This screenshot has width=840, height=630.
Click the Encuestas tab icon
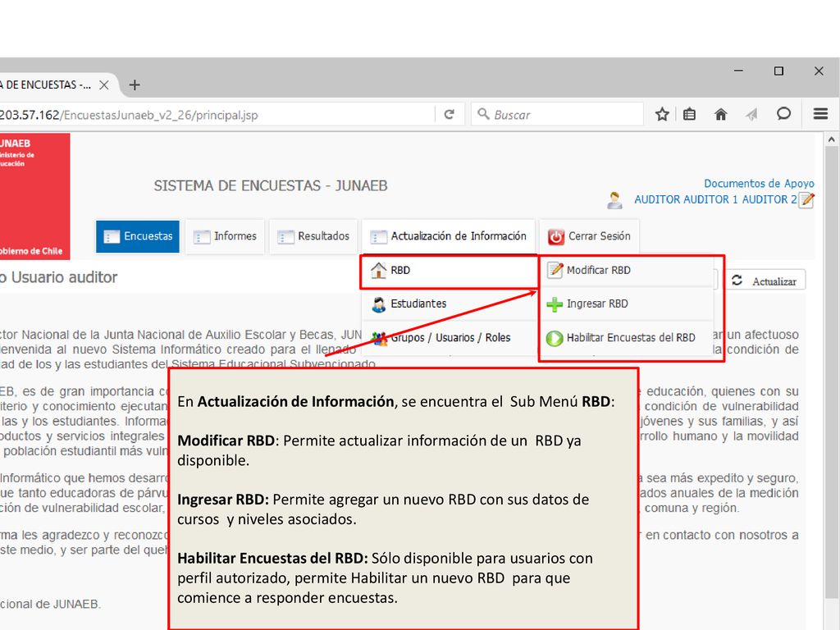(x=112, y=237)
